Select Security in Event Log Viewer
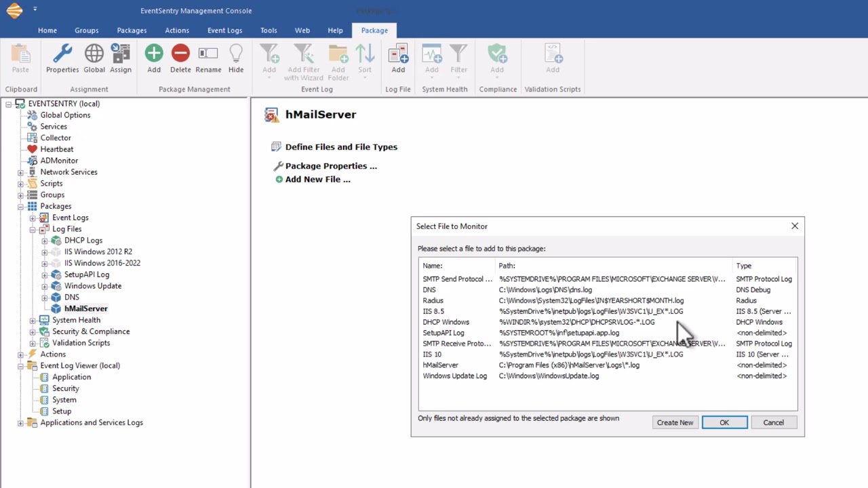 [66, 389]
